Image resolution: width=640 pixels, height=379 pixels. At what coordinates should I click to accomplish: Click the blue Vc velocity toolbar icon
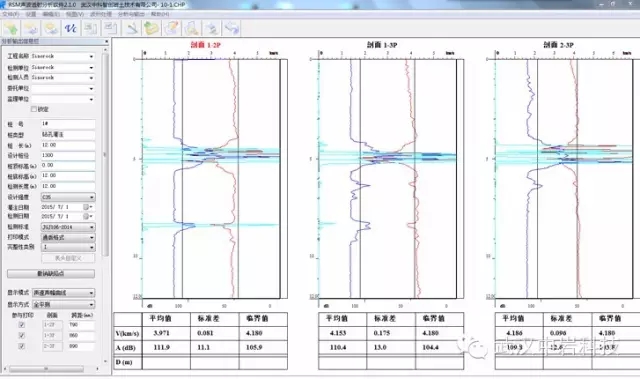70,28
